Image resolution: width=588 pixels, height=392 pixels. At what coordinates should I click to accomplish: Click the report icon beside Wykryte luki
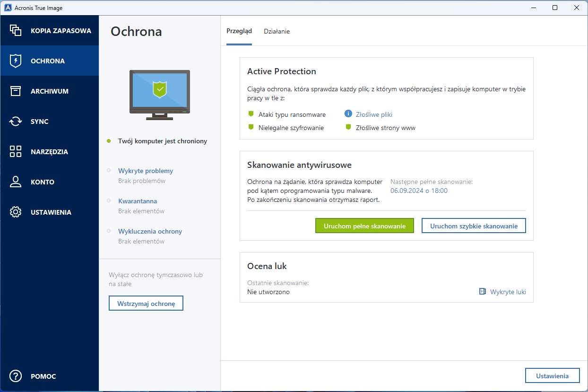(482, 291)
